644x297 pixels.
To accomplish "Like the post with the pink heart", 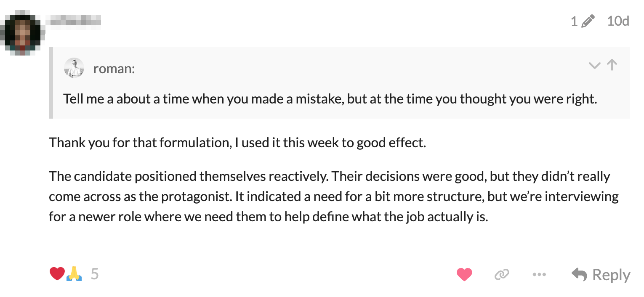I will (464, 275).
